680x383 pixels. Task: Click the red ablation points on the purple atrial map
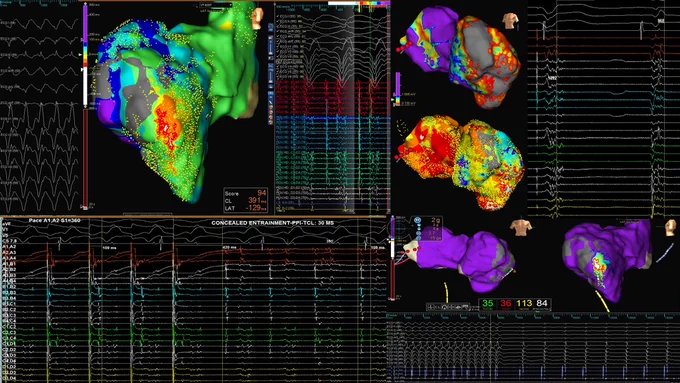(x=412, y=250)
